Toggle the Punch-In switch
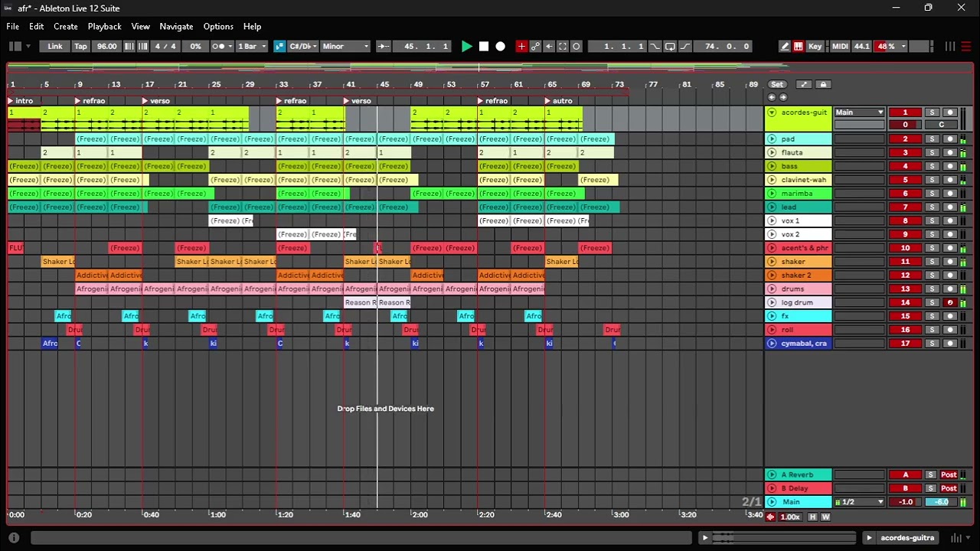Screen dimensions: 980x551 pyautogui.click(x=655, y=47)
